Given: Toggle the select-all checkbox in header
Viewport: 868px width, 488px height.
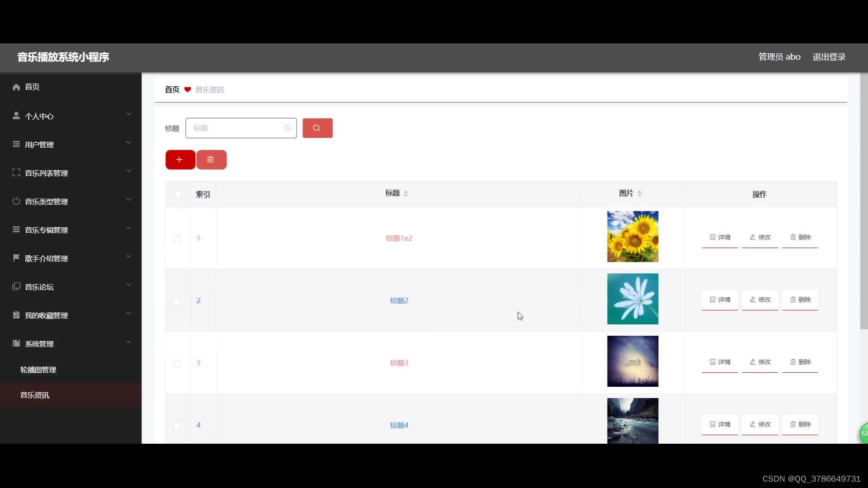Looking at the screenshot, I should tap(178, 194).
